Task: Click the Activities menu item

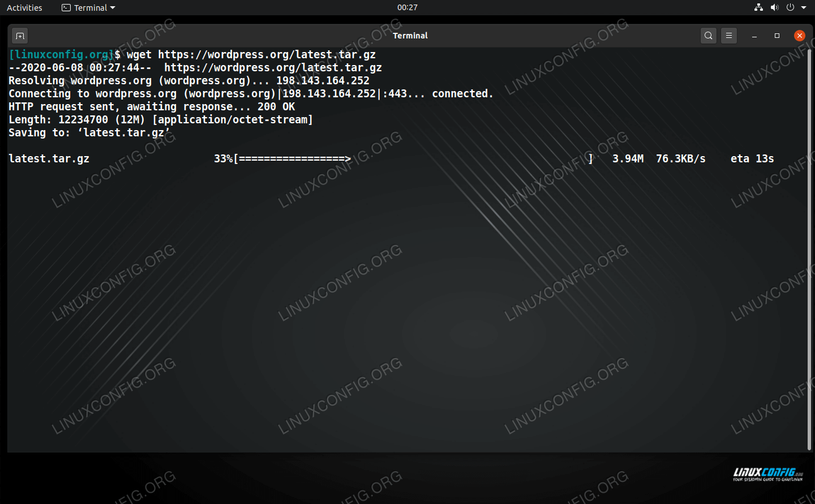Action: [24, 7]
